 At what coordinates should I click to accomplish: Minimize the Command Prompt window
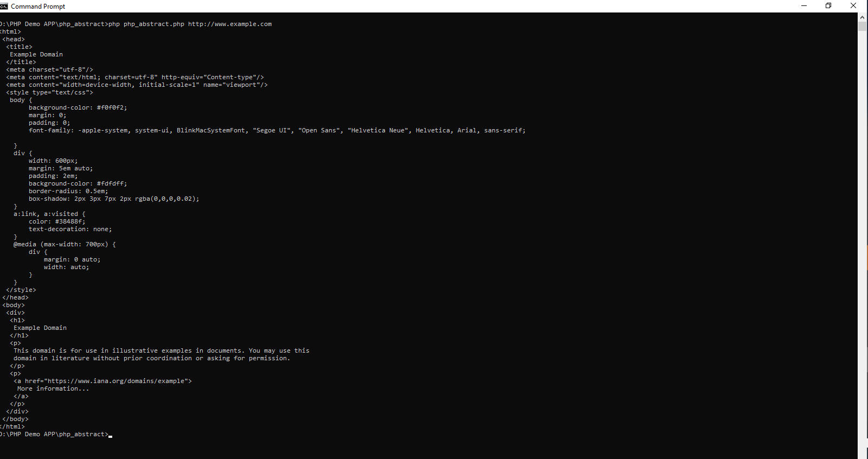[804, 6]
